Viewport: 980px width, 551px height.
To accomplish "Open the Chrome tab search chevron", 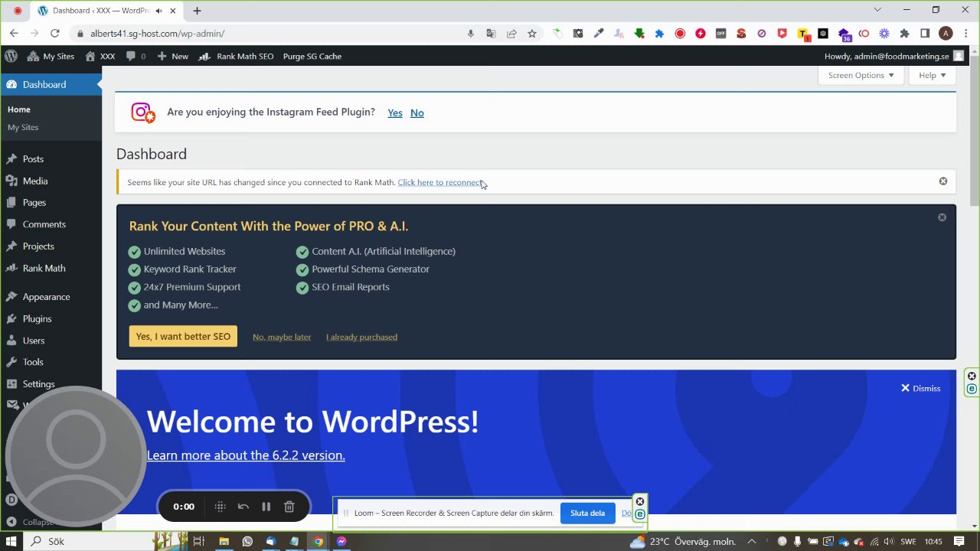I will (877, 10).
